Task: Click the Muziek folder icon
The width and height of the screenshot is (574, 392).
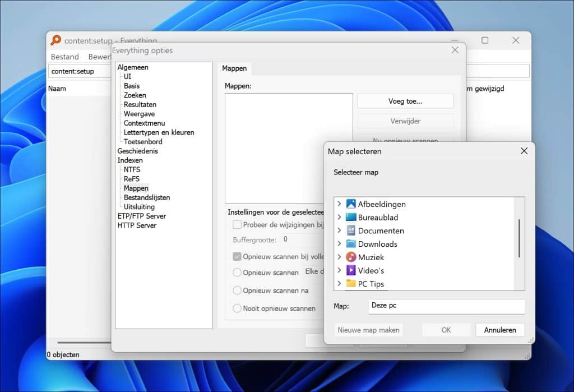Action: tap(351, 257)
